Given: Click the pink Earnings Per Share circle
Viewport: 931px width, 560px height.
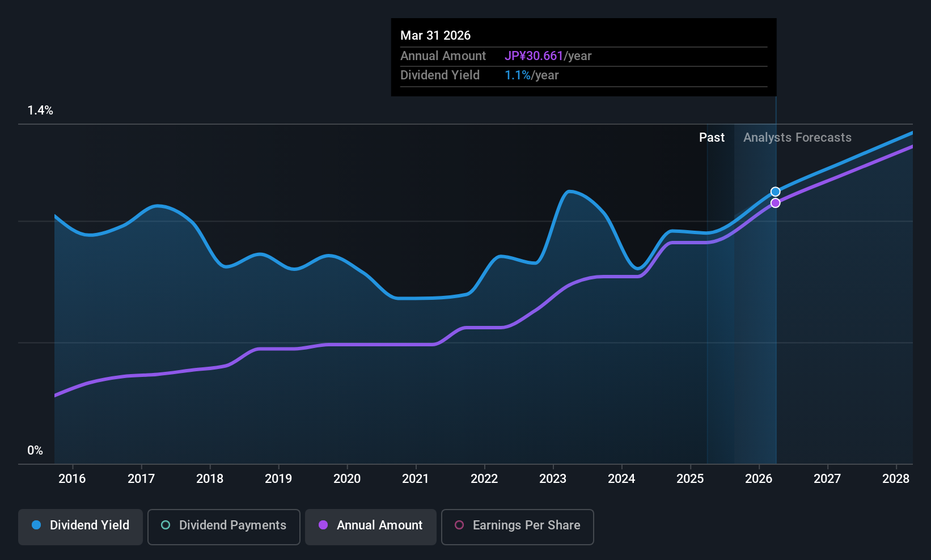Looking at the screenshot, I should point(459,525).
